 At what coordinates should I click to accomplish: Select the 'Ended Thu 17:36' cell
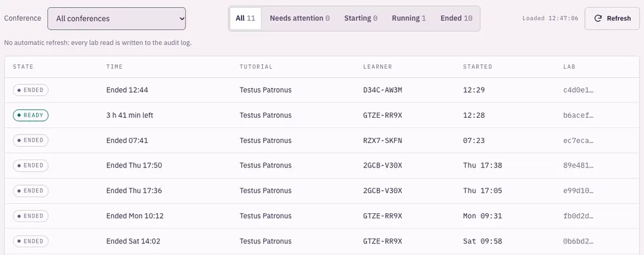[x=134, y=191]
